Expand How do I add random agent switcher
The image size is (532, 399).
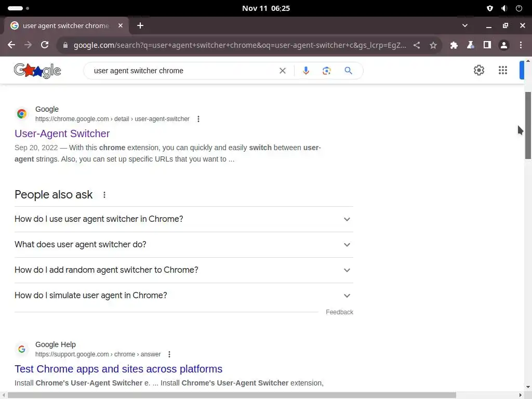click(x=184, y=270)
